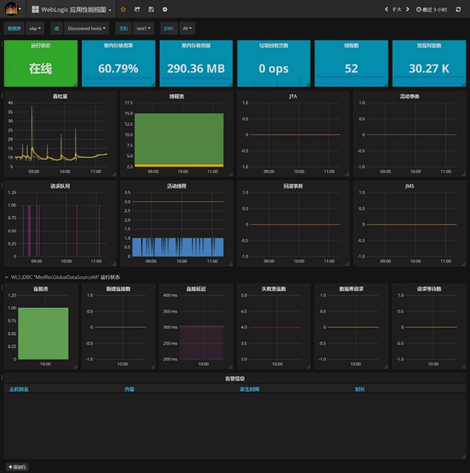Open the failed reconnect panel title with red line
The height and width of the screenshot is (473, 470).
[x=274, y=289]
